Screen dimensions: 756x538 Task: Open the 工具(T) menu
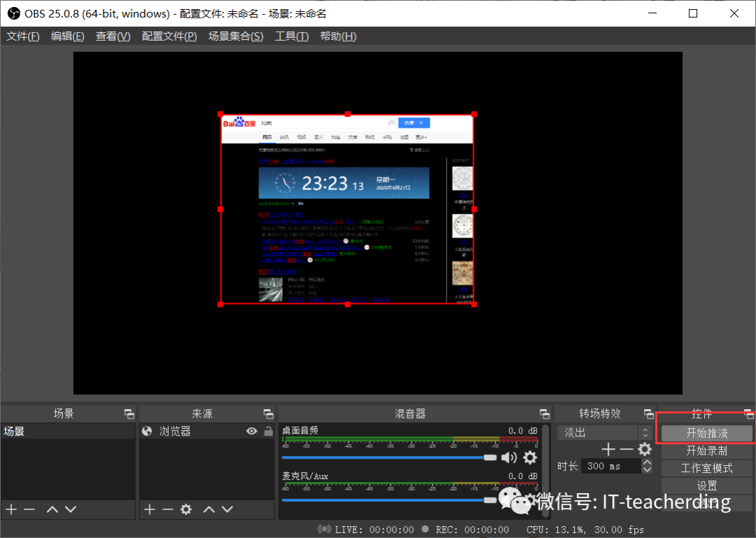point(292,36)
